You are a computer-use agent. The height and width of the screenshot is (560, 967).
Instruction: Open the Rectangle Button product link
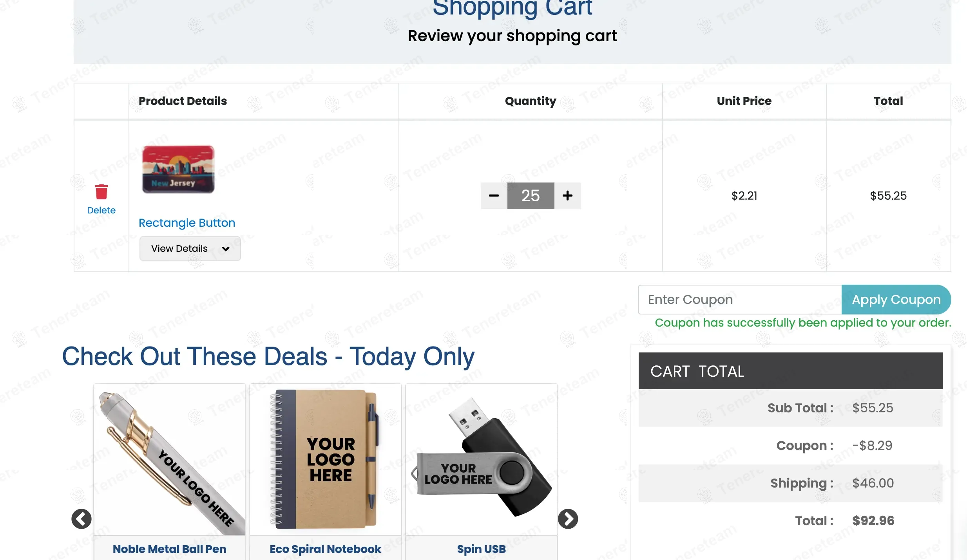click(x=187, y=223)
